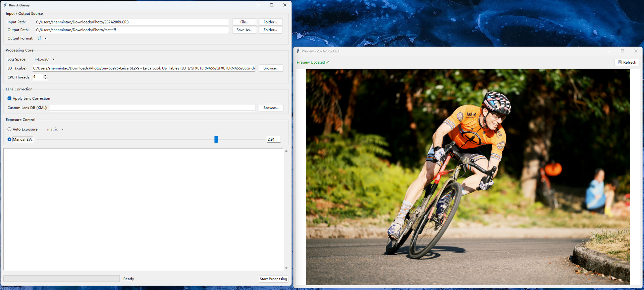The image size is (644, 290).
Task: Click the CPU Threads value field
Action: click(x=38, y=77)
